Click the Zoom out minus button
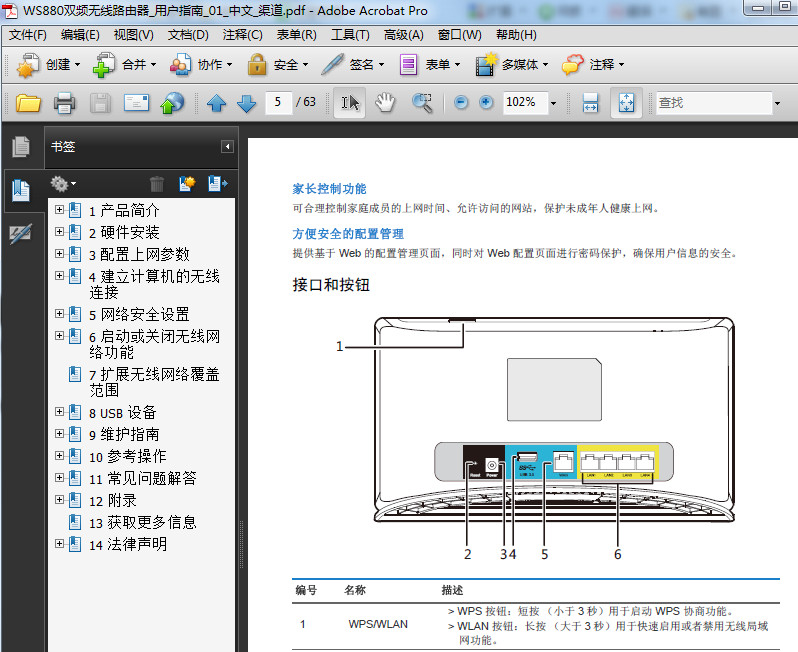This screenshot has width=798, height=652. (461, 103)
